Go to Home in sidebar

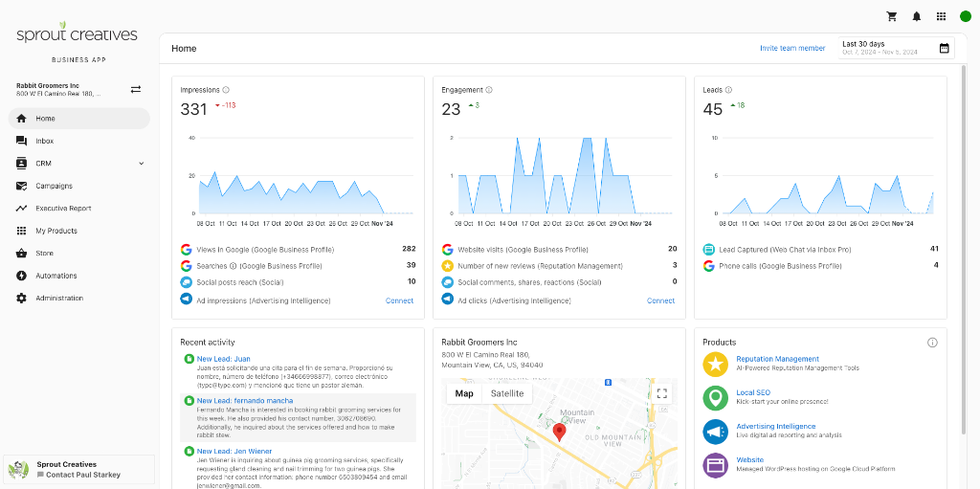78,119
